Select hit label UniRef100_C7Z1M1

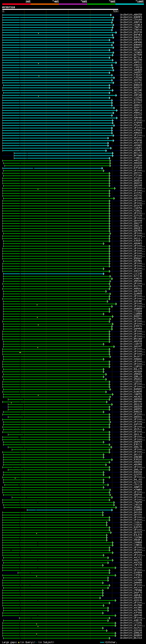131,623
